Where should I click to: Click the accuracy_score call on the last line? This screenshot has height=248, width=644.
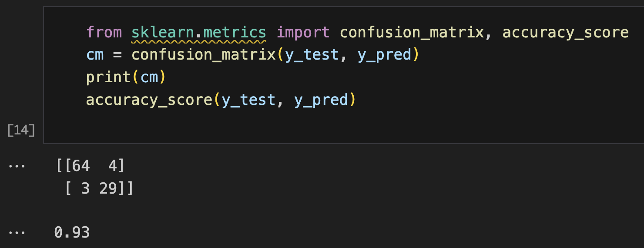point(149,100)
